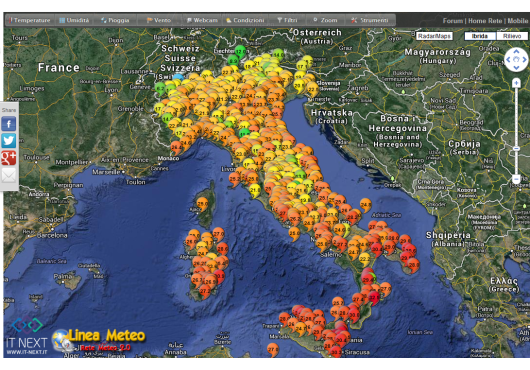Image resolution: width=530 pixels, height=370 pixels.
Task: Share via the Google Plus icon
Action: [8, 158]
